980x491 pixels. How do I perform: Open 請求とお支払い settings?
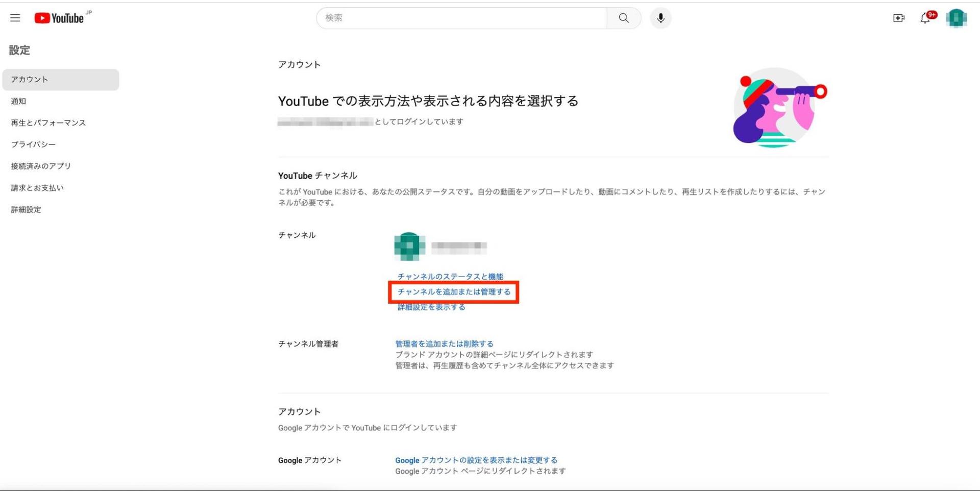tap(37, 187)
